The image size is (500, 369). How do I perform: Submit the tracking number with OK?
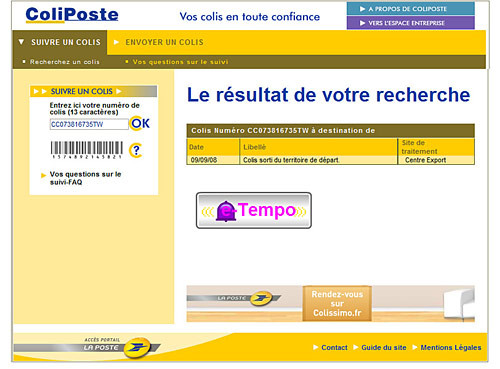tap(140, 124)
